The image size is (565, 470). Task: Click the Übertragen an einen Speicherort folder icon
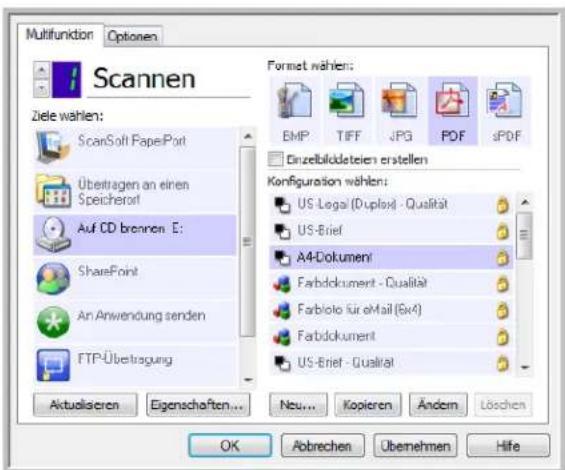(x=53, y=191)
